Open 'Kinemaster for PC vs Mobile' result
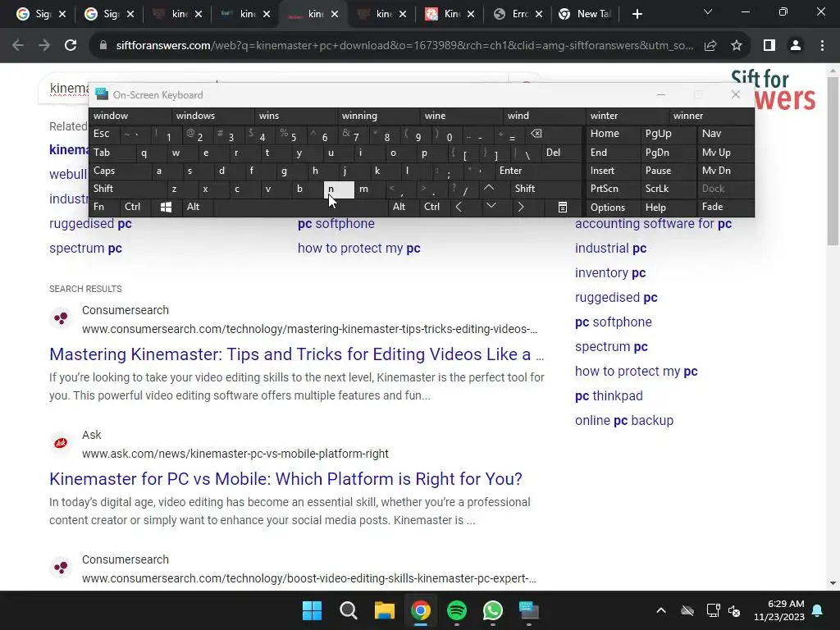Image resolution: width=840 pixels, height=630 pixels. (x=285, y=479)
